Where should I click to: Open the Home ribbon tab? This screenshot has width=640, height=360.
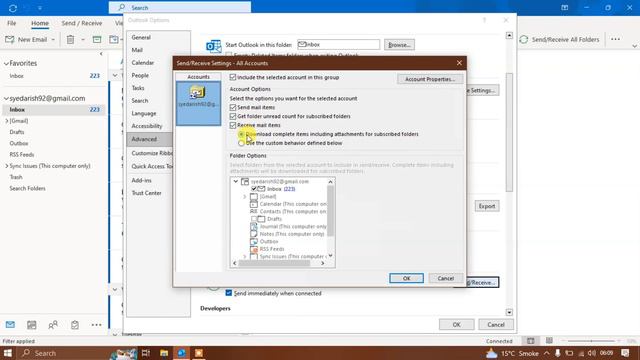(x=40, y=23)
